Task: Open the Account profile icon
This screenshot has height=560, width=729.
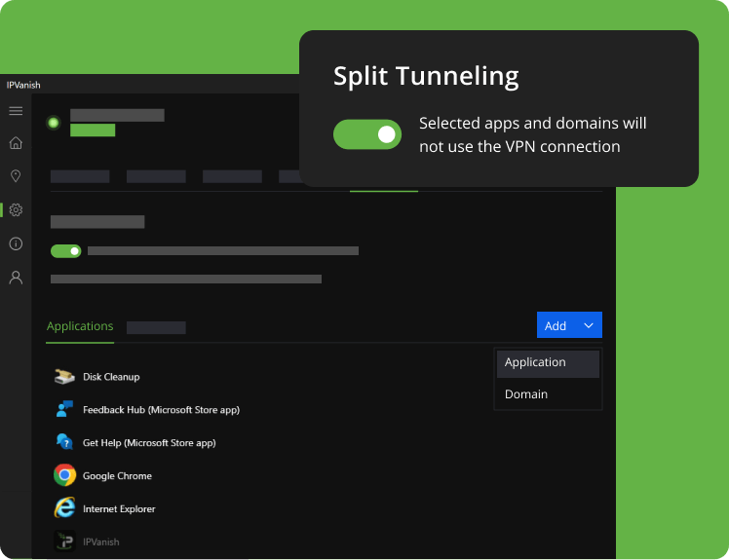Action: [x=16, y=278]
